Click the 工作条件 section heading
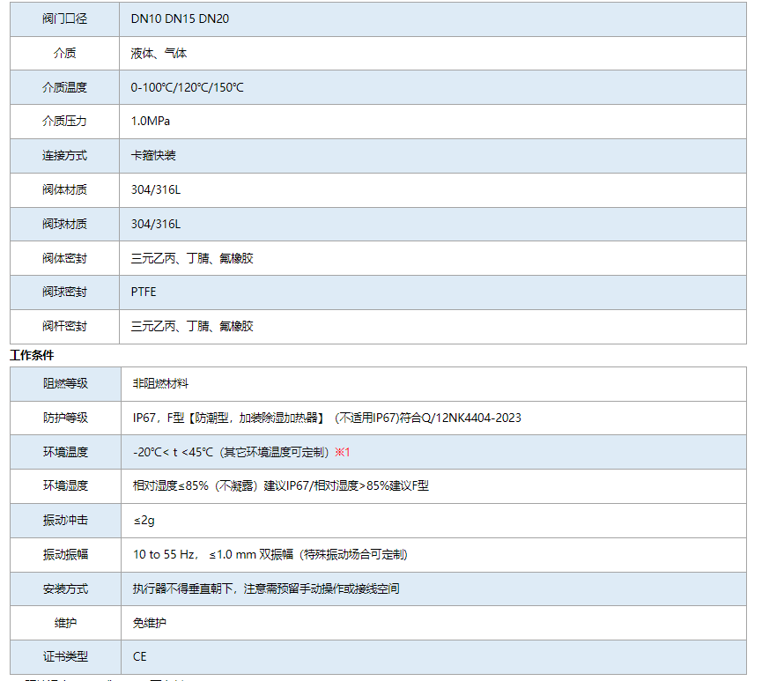 pos(32,355)
